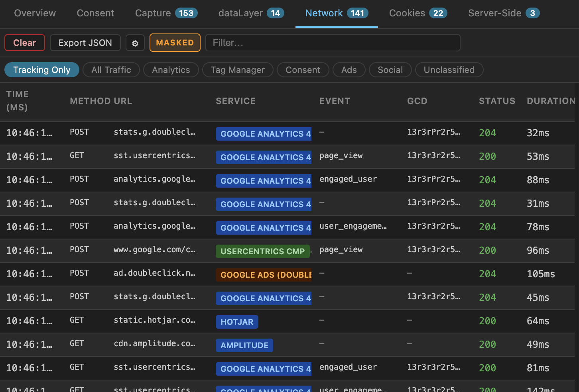Click the user_engageme… event in 78ms row

point(353,226)
